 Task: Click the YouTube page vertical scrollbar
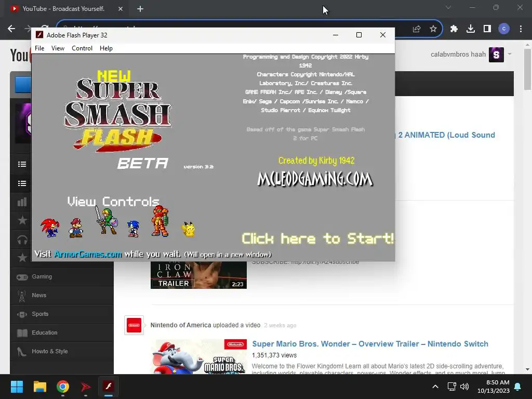click(527, 70)
